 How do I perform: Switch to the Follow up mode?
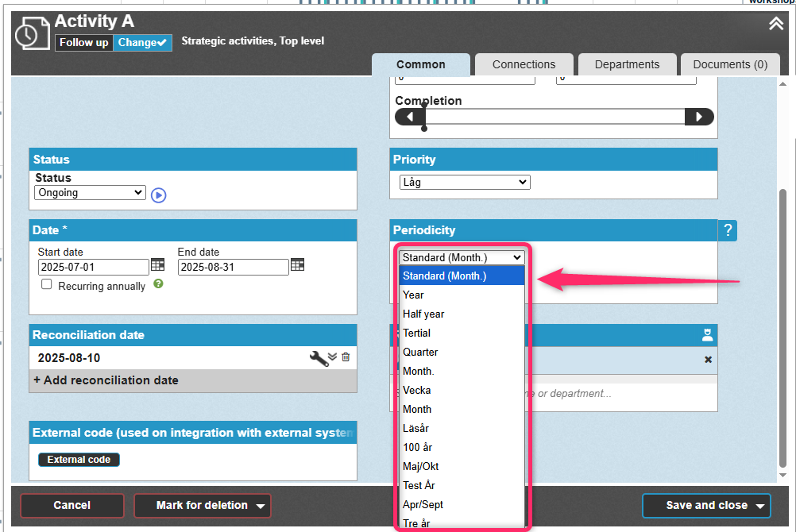83,42
